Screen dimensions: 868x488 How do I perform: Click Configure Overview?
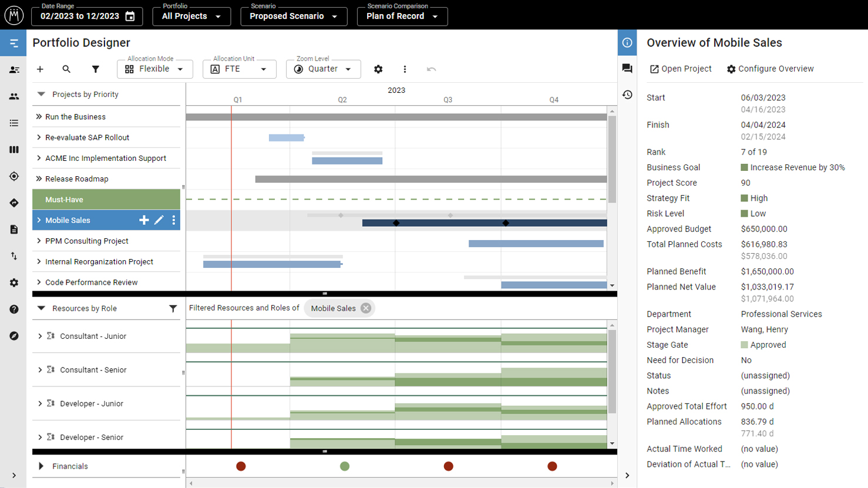click(770, 69)
